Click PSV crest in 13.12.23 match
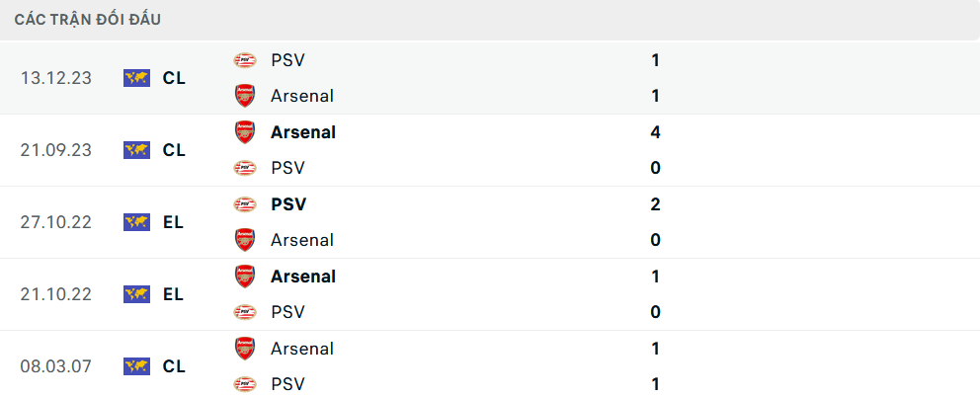 click(244, 60)
